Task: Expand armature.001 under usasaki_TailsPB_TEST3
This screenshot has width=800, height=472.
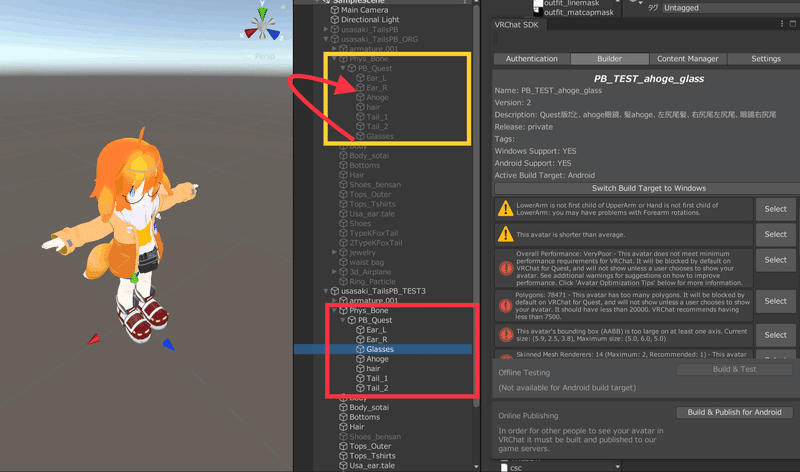Action: (x=334, y=301)
